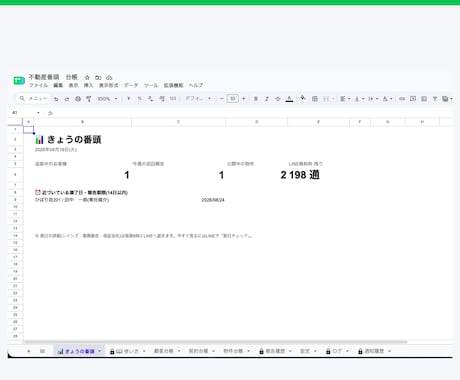The width and height of the screenshot is (460, 380).
Task: Open the font family dropdown
Action: pyautogui.click(x=198, y=99)
